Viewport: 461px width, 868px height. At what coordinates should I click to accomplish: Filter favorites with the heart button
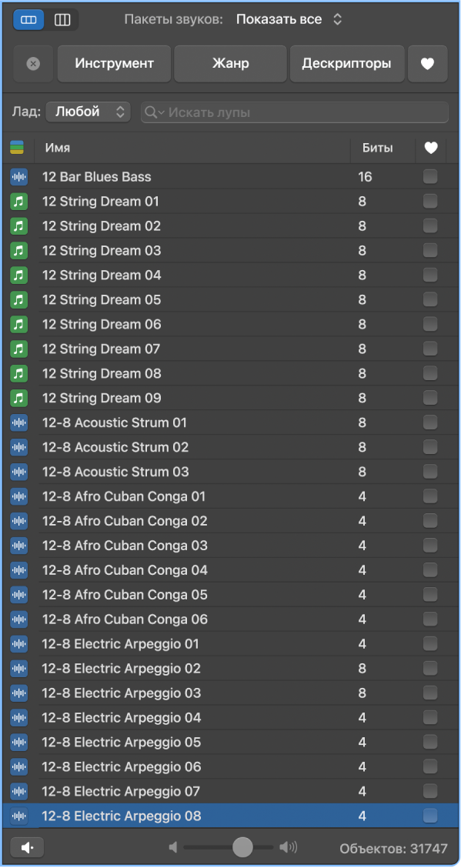tap(427, 64)
